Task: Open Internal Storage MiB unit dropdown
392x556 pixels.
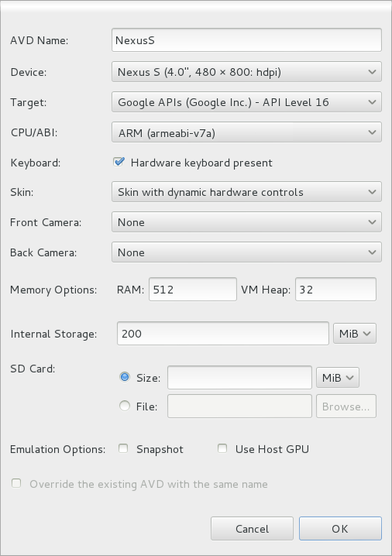Action: 354,334
